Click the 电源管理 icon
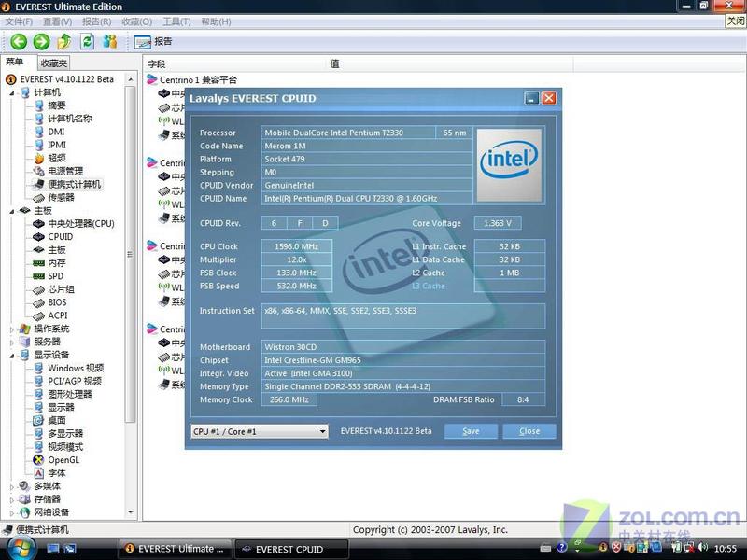The width and height of the screenshot is (747, 560). pyautogui.click(x=39, y=172)
